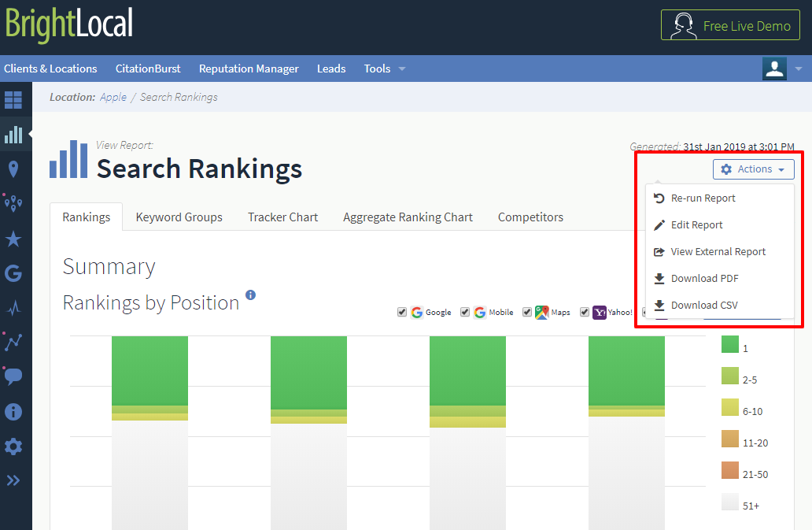This screenshot has width=812, height=530.
Task: Open CitationBurst nav link
Action: tap(148, 69)
